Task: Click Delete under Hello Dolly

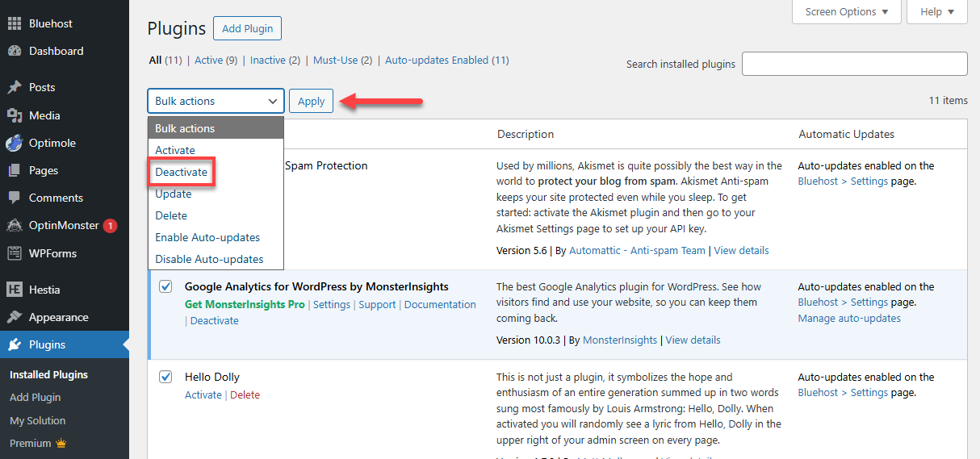Action: click(245, 394)
